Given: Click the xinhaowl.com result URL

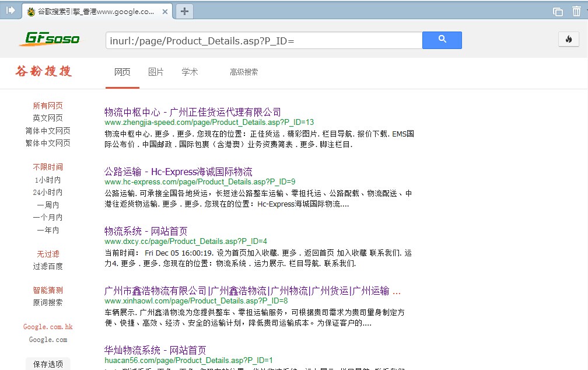Looking at the screenshot, I should 196,301.
